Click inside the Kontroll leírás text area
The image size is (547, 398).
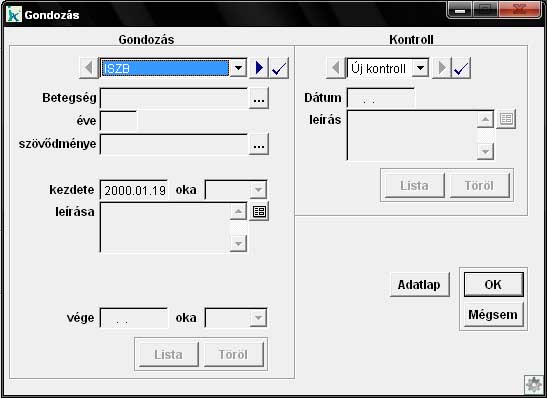tap(412, 135)
